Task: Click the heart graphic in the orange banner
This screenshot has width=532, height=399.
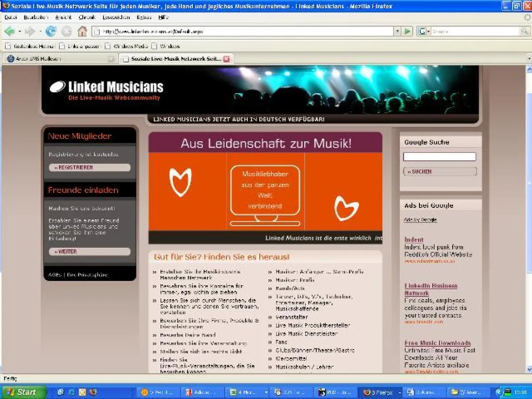Action: (x=181, y=182)
